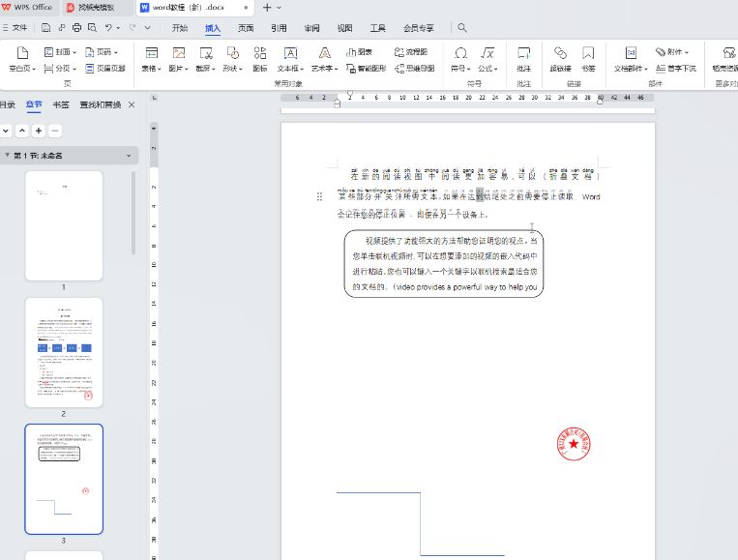Image resolution: width=738 pixels, height=560 pixels.
Task: Switch to the Home (开始) ribbon tab
Action: pyautogui.click(x=180, y=28)
